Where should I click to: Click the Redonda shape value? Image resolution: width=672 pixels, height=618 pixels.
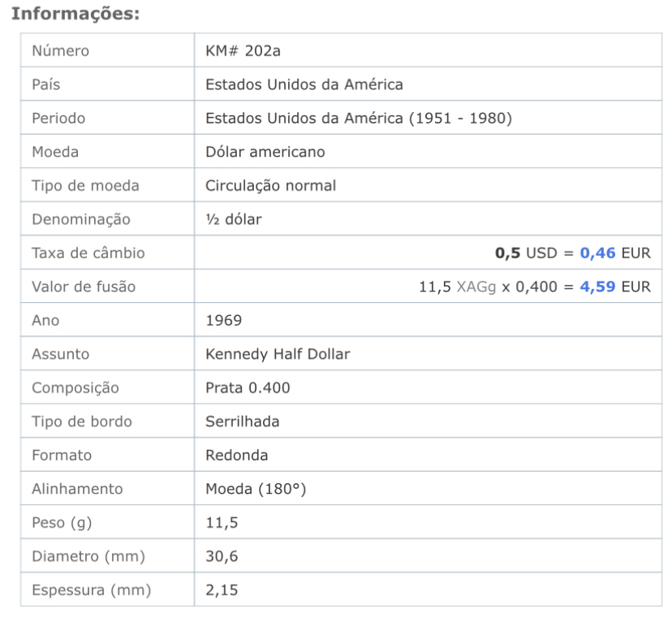coord(237,456)
